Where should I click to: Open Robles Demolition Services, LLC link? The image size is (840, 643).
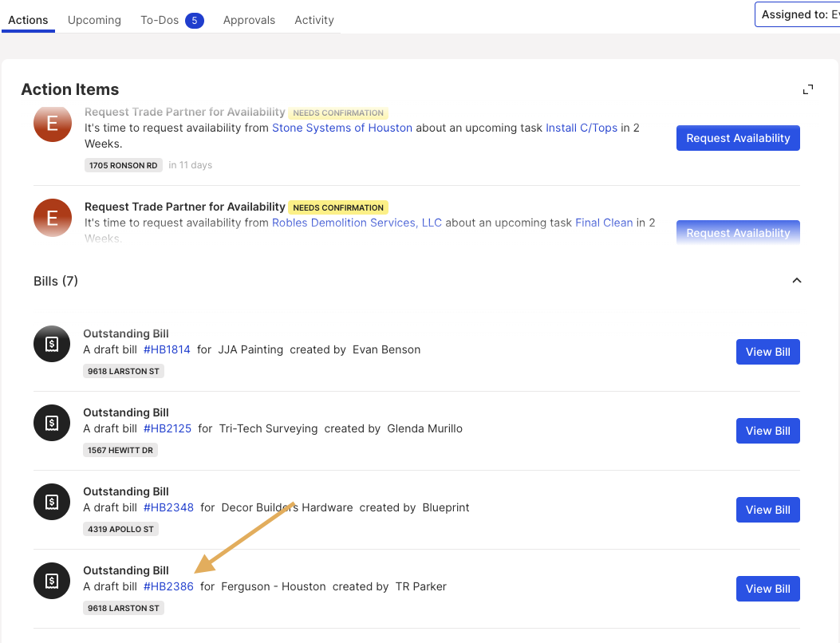[357, 223]
